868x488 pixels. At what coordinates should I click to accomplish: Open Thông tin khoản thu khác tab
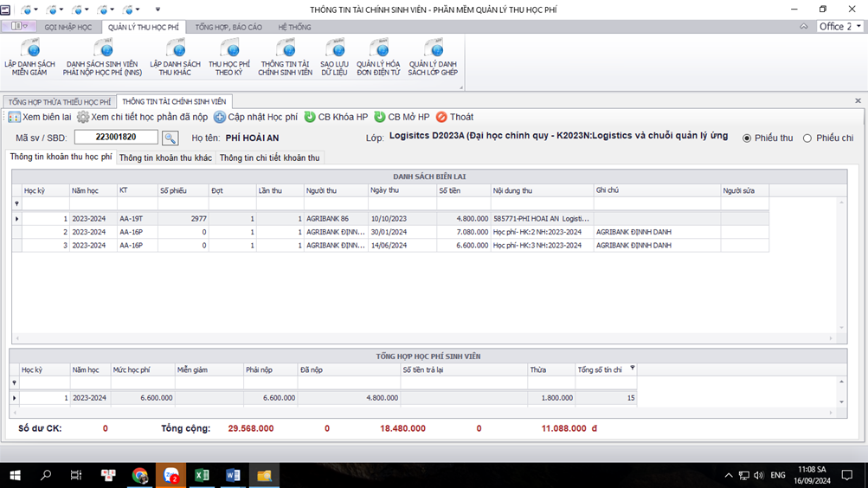click(x=165, y=157)
